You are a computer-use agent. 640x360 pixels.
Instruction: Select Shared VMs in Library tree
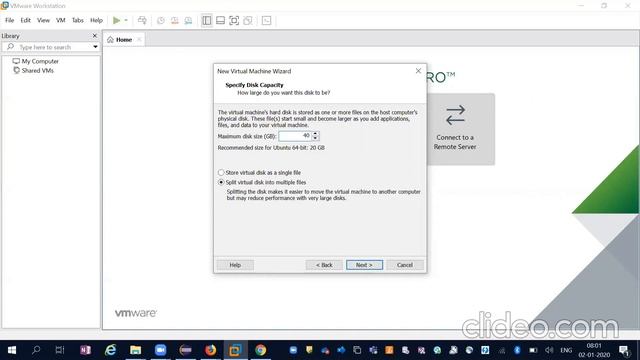coord(33,71)
